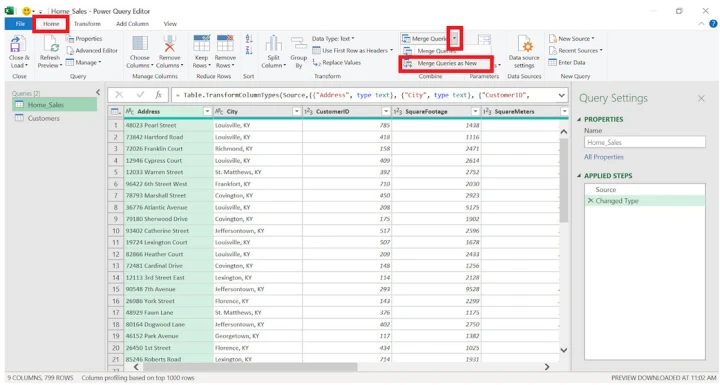Switch to the Transform ribbon tab

click(x=87, y=24)
